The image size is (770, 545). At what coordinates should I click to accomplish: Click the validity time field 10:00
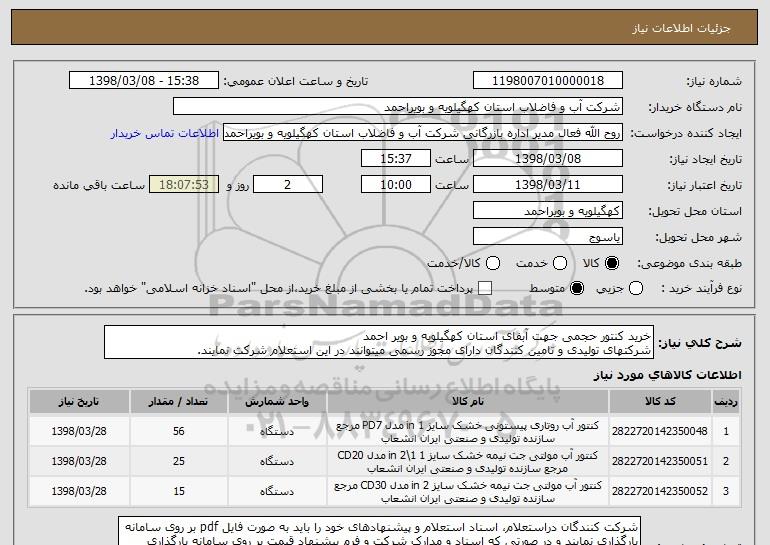click(396, 185)
